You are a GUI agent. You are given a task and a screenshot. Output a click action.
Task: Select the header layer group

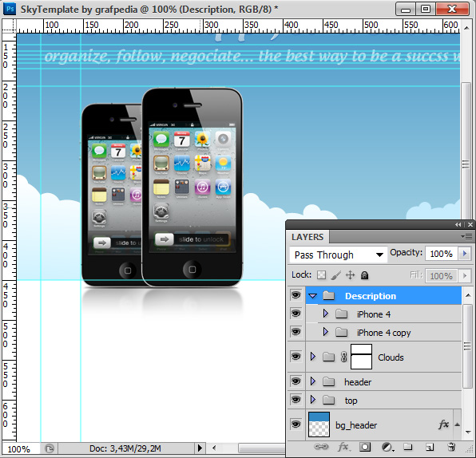383,382
